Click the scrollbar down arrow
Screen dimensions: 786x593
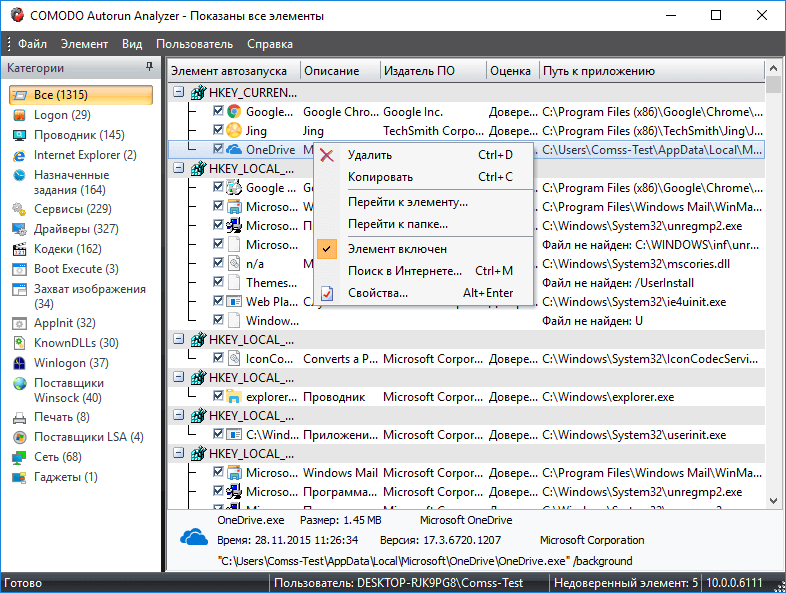(773, 500)
